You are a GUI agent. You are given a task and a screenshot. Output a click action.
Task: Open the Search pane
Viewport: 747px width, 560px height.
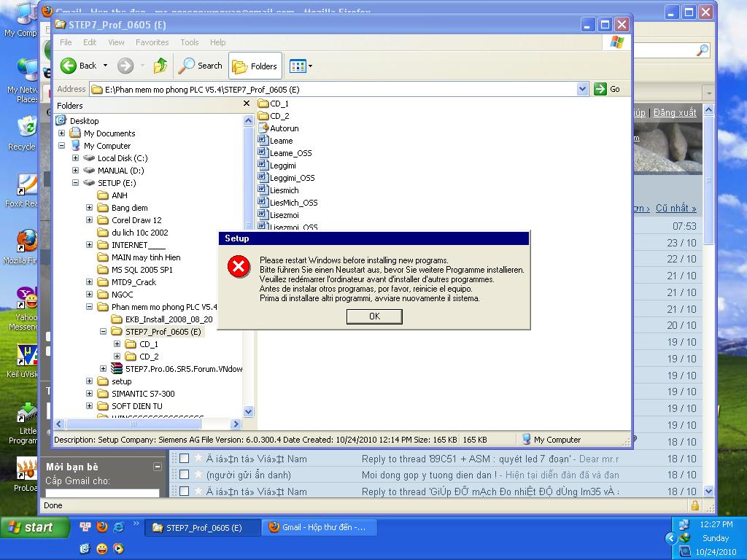(200, 66)
